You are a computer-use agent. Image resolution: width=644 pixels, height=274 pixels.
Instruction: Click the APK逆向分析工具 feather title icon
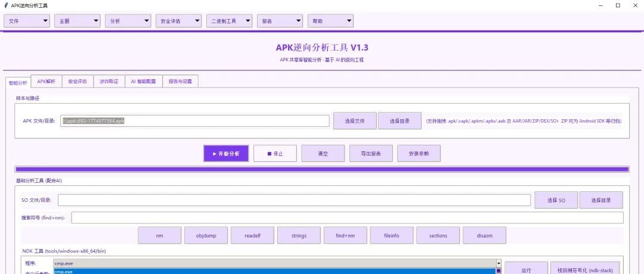pyautogui.click(x=6, y=5)
